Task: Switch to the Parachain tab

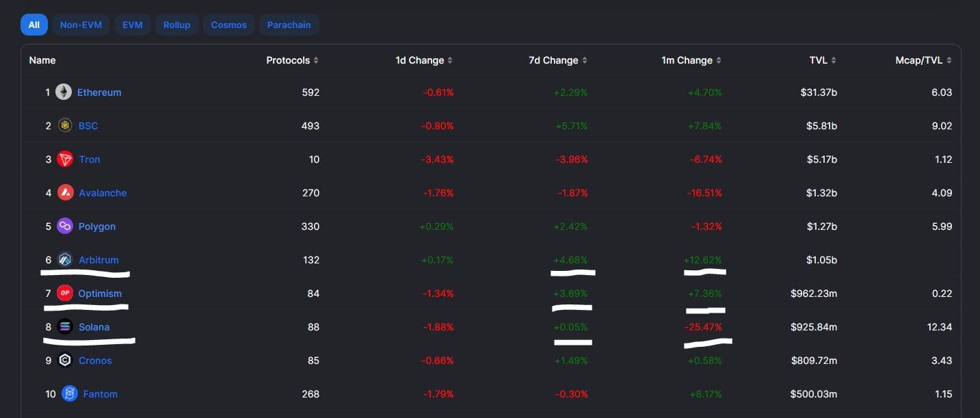Action: tap(289, 25)
